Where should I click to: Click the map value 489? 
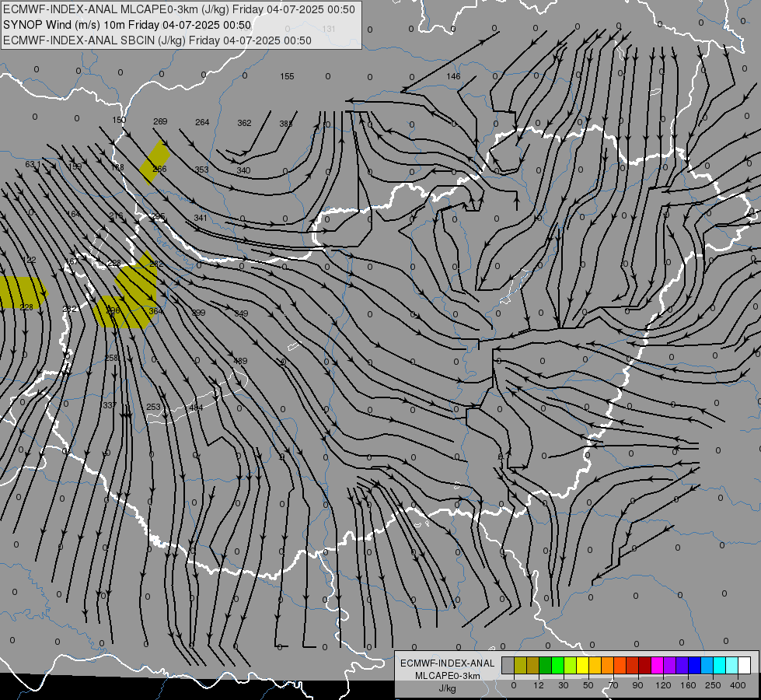click(x=240, y=361)
